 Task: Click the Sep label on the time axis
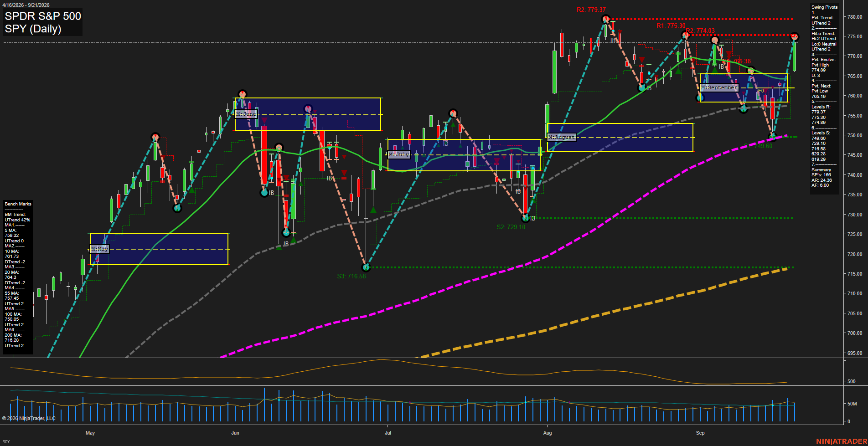tap(700, 433)
